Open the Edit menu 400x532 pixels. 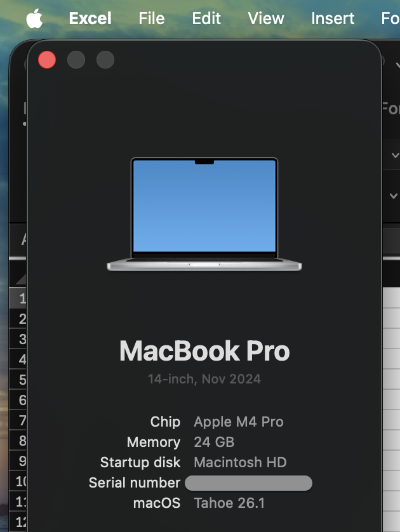point(206,18)
